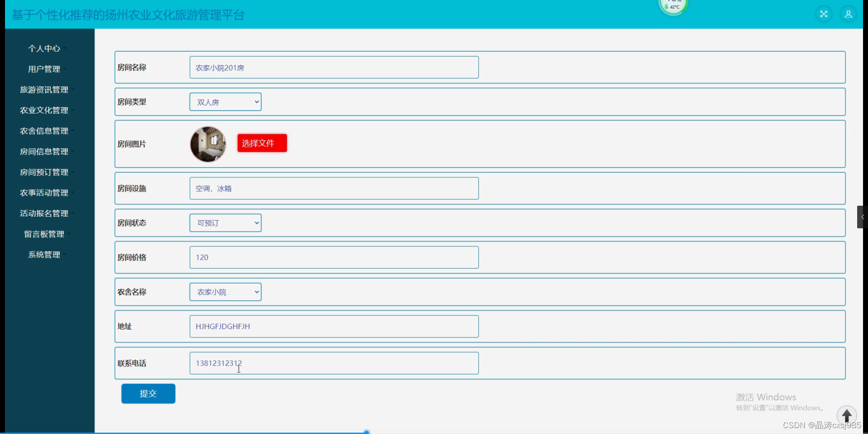Open 个人中心 in the sidebar
The width and height of the screenshot is (868, 434).
[44, 48]
